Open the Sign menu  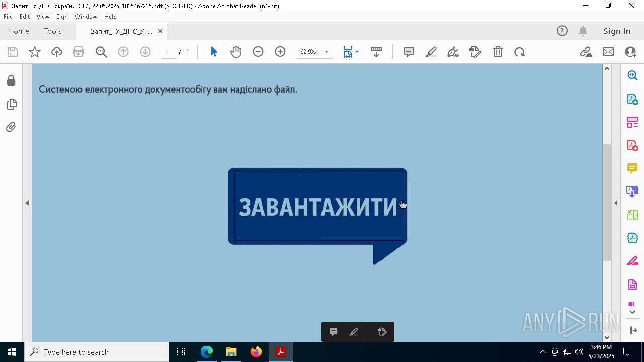(62, 17)
